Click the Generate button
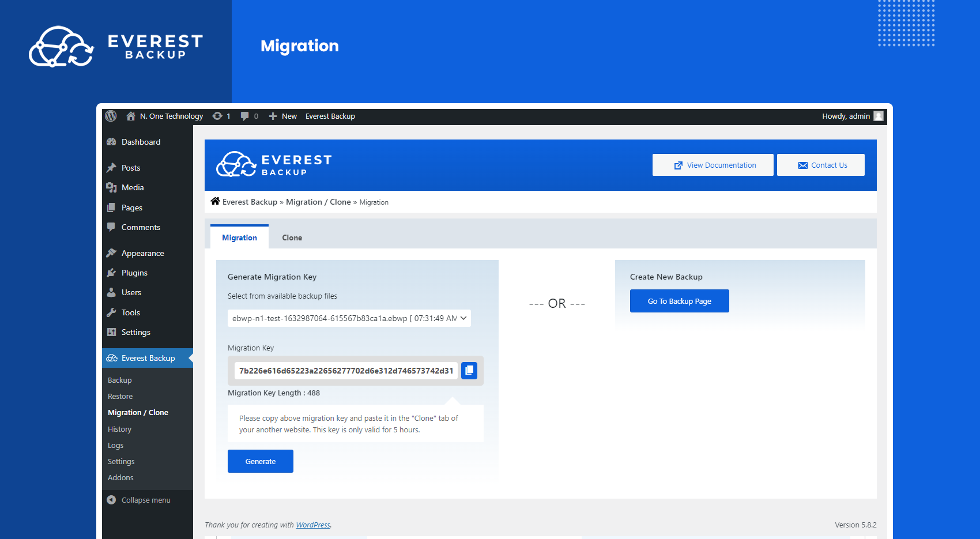The height and width of the screenshot is (539, 980). (261, 461)
